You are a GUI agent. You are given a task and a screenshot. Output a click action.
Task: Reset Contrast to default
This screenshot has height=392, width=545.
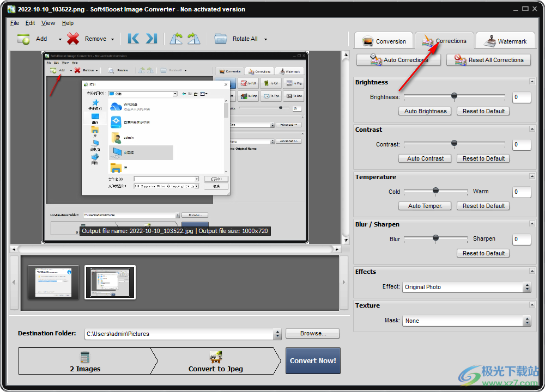pos(483,158)
